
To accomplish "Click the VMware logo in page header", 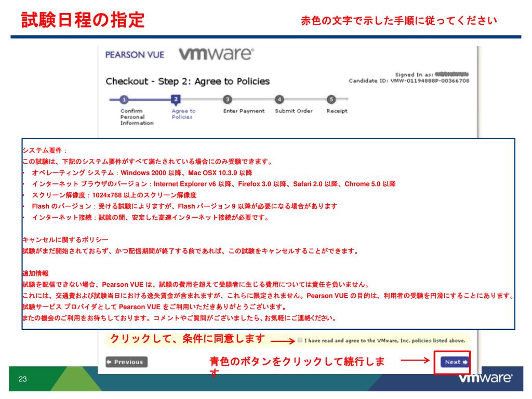I will [217, 54].
